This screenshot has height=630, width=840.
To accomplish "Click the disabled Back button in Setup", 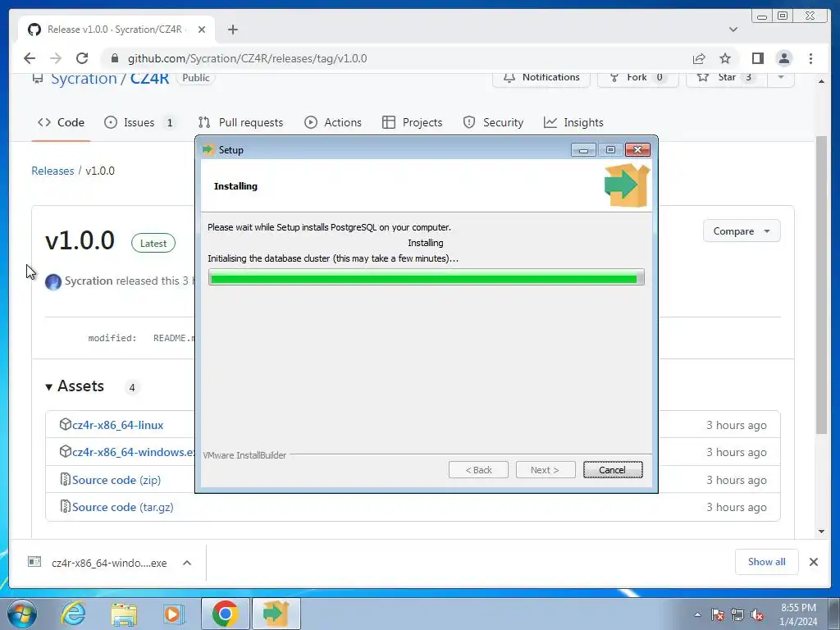I will pyautogui.click(x=478, y=470).
